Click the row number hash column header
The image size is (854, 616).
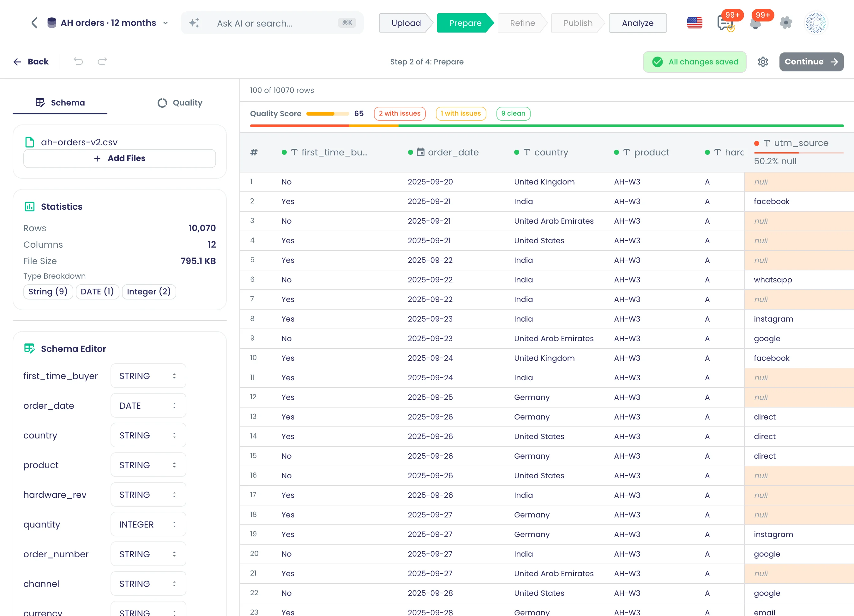(x=254, y=152)
